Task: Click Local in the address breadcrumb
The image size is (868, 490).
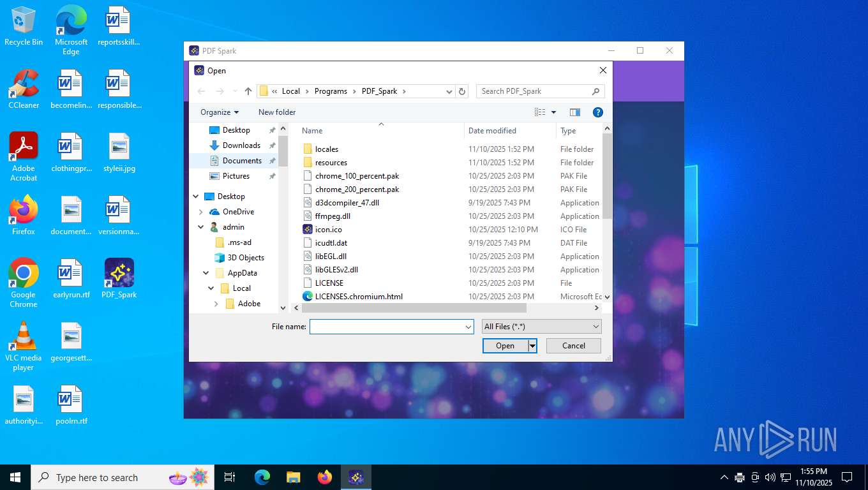Action: click(x=291, y=91)
